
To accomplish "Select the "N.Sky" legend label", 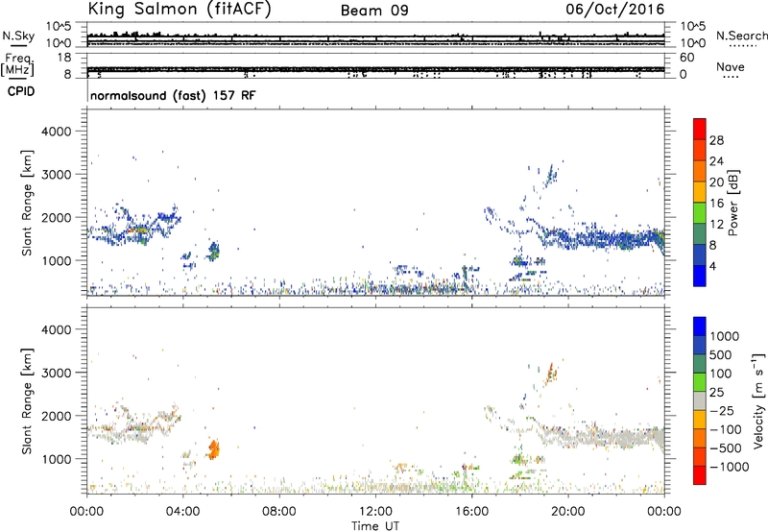I will coord(18,36).
